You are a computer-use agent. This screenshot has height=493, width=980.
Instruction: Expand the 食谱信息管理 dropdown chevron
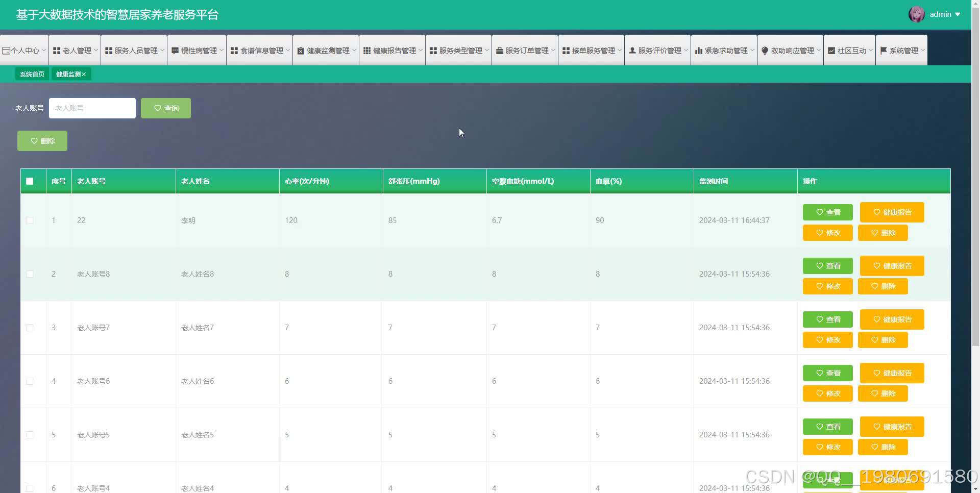click(x=288, y=50)
